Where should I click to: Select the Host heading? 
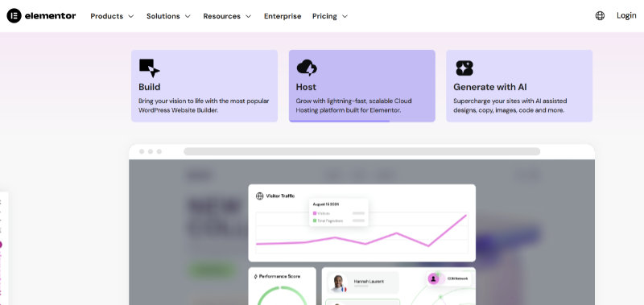(306, 87)
